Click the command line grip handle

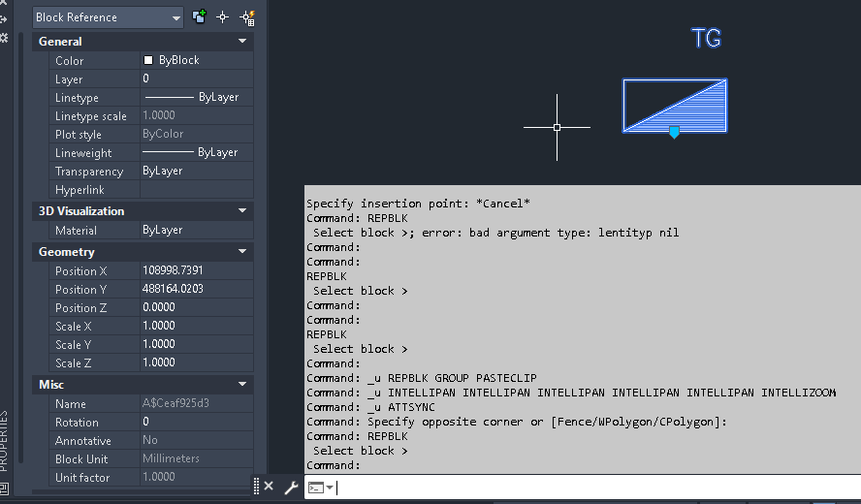(x=256, y=486)
